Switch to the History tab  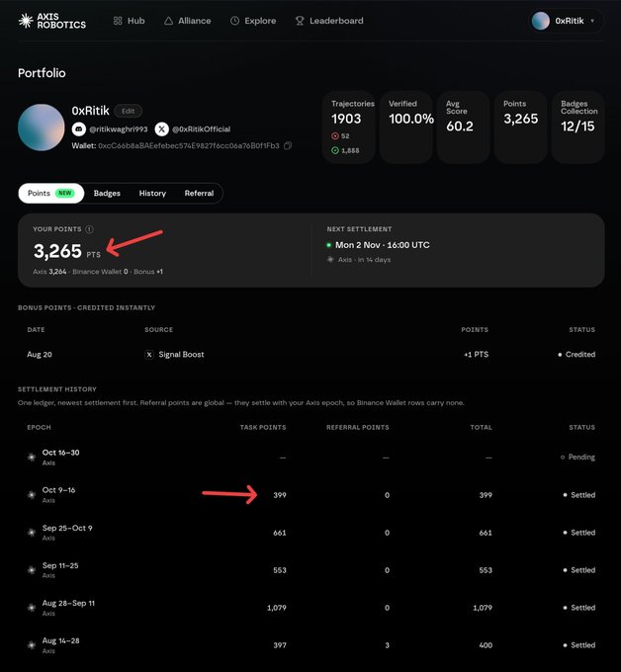pyautogui.click(x=152, y=194)
